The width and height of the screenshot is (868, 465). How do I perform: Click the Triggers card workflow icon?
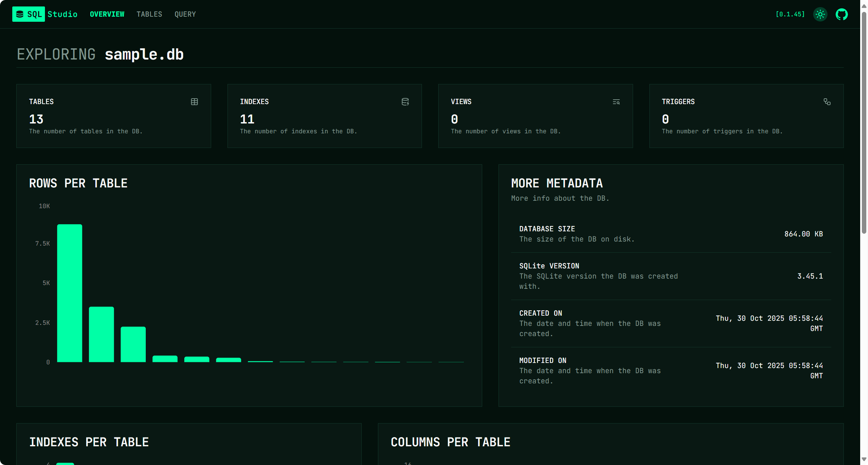point(827,102)
